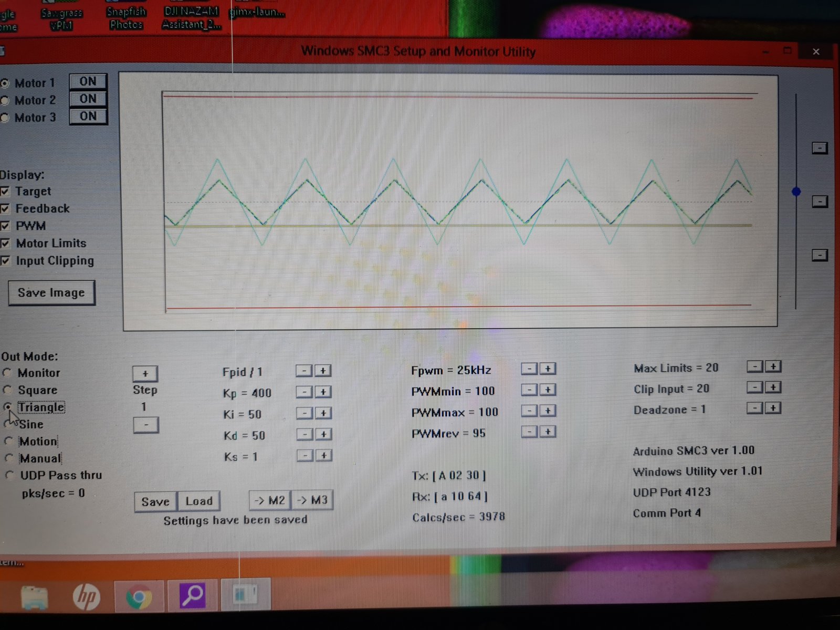The height and width of the screenshot is (630, 840).
Task: Decrease the Deadzone value
Action: tap(754, 408)
